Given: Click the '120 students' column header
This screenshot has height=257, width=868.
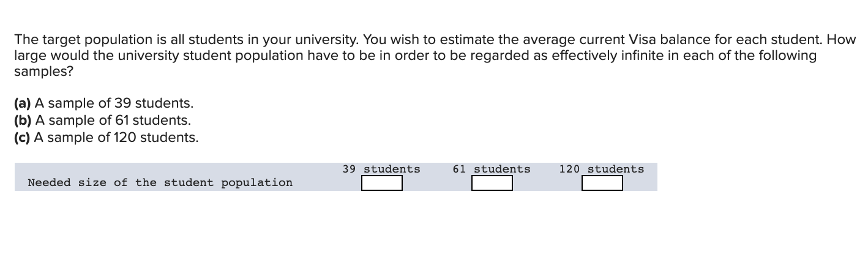Looking at the screenshot, I should point(602,169).
